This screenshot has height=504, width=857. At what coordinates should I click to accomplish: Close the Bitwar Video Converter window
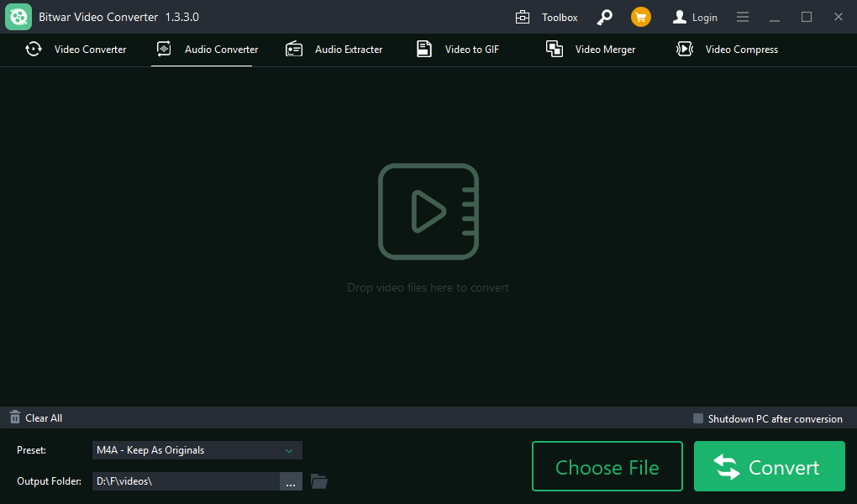coord(839,17)
